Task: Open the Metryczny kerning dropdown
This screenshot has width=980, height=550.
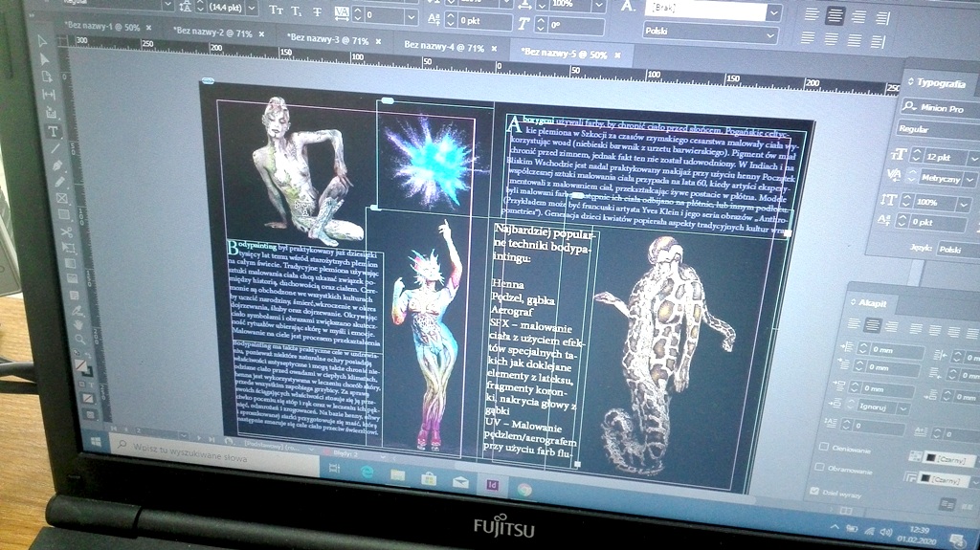Action: coord(969,180)
